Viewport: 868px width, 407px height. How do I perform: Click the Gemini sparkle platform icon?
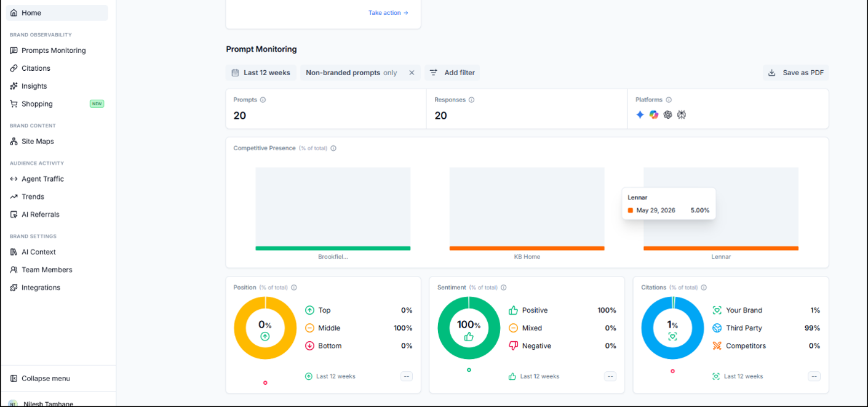pyautogui.click(x=640, y=115)
